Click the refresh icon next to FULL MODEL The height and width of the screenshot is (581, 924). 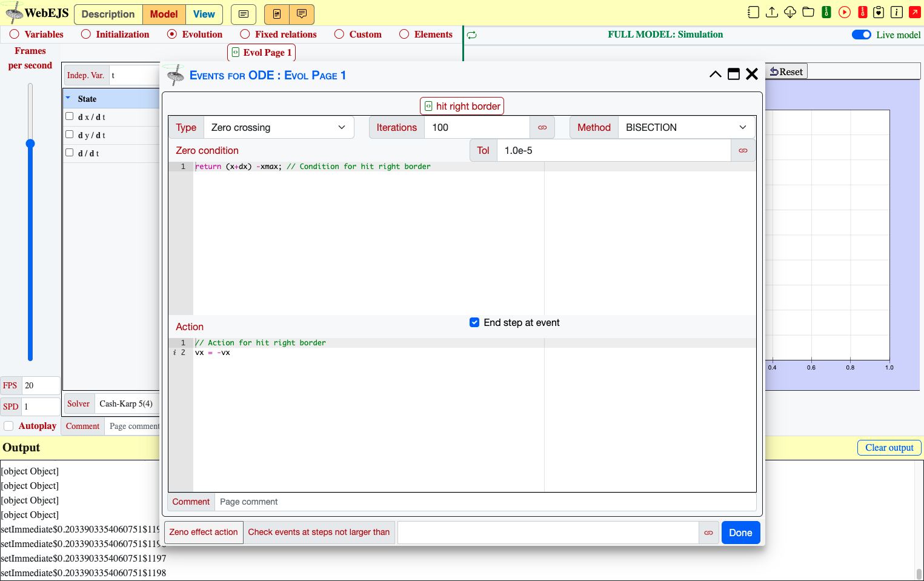pos(472,35)
